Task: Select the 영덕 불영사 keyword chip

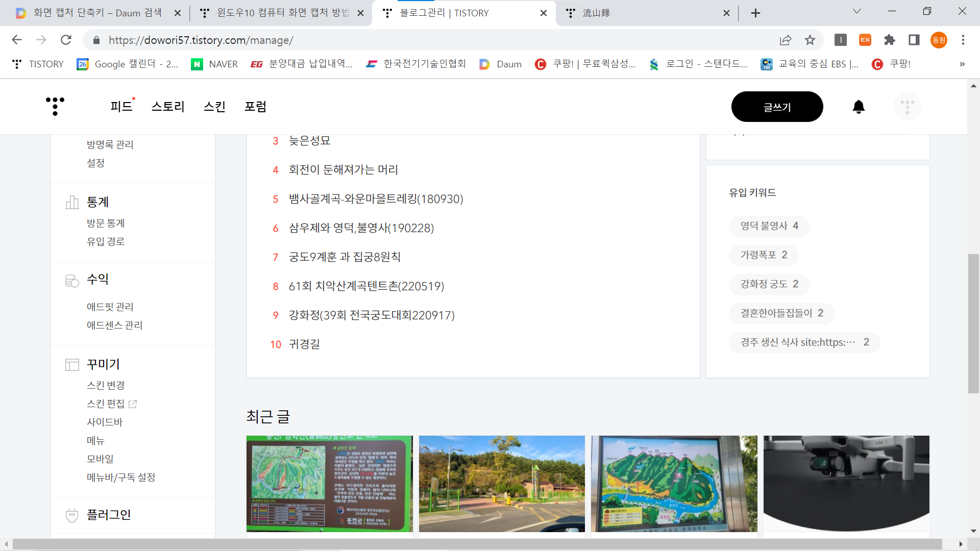Action: (x=769, y=226)
